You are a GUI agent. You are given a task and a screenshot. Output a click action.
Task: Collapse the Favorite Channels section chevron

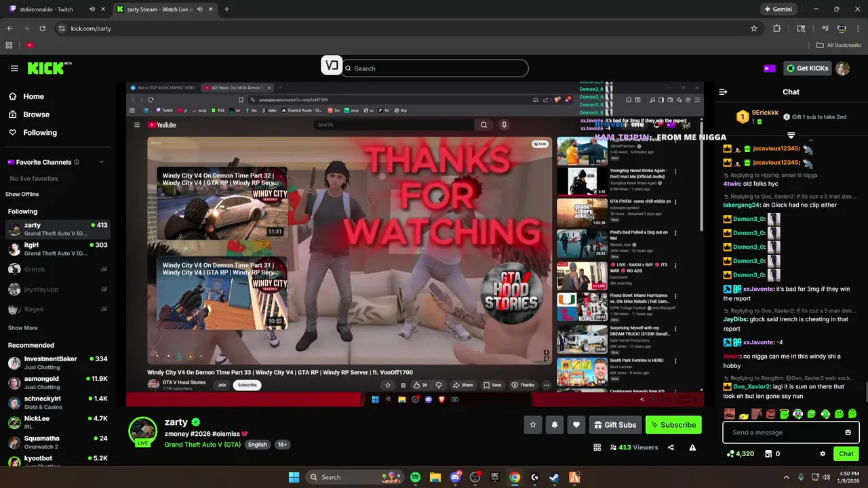(102, 162)
